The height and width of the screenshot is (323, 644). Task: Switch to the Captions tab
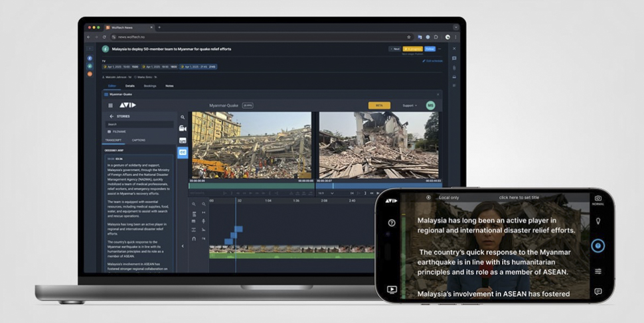point(139,141)
